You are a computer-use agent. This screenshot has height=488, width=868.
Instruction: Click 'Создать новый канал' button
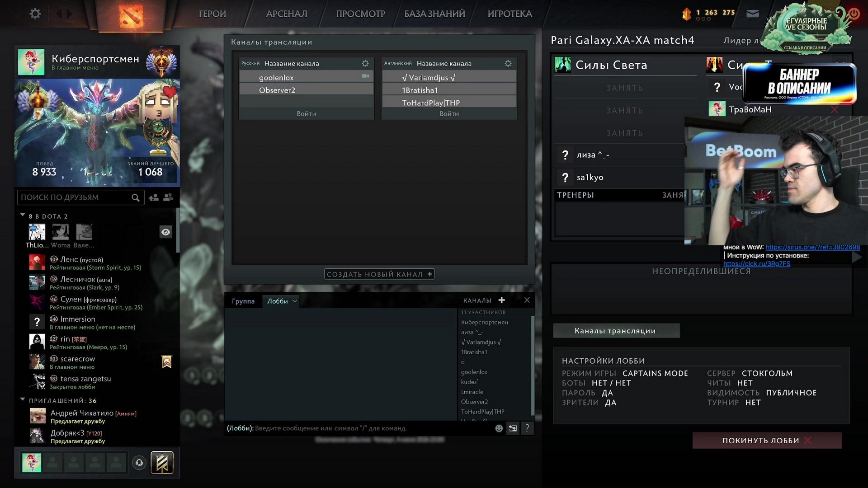pyautogui.click(x=379, y=274)
